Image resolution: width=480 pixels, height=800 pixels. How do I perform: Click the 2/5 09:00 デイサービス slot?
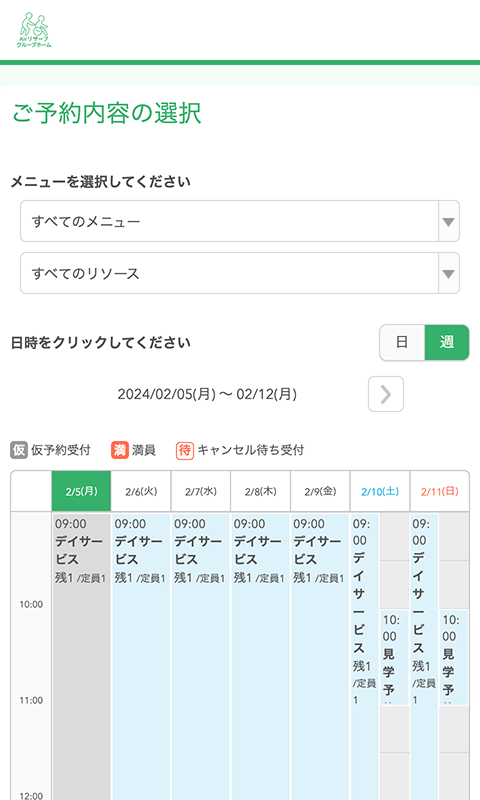click(81, 657)
